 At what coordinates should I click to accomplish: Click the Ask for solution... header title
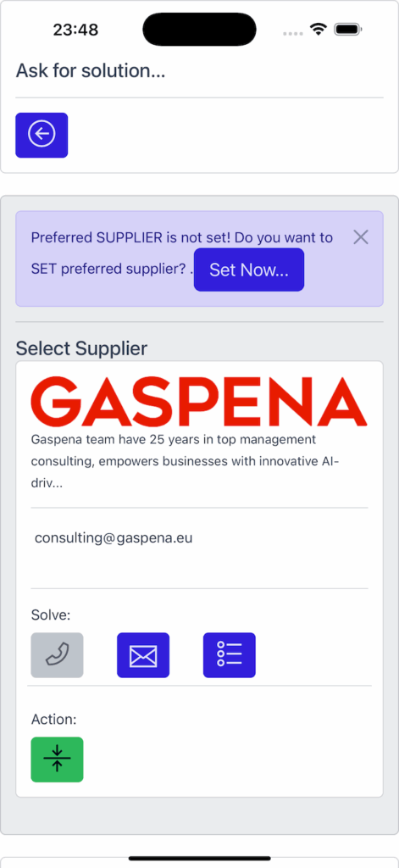[x=90, y=71]
